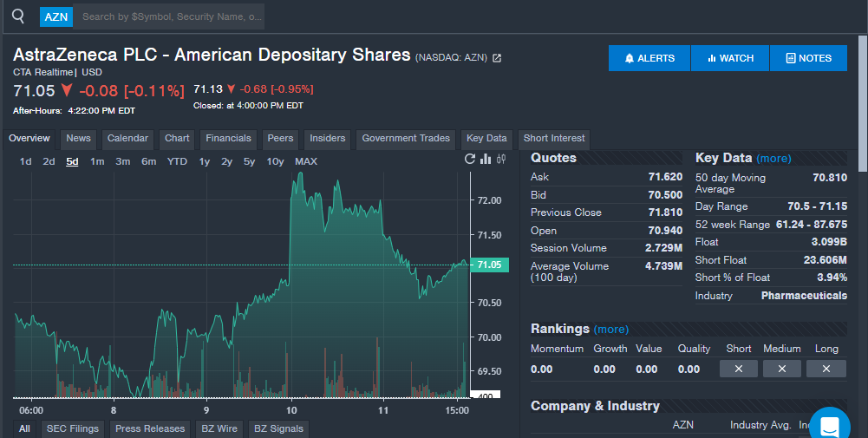This screenshot has width=868, height=438.
Task: Add AZN to Watch list
Action: 730,58
